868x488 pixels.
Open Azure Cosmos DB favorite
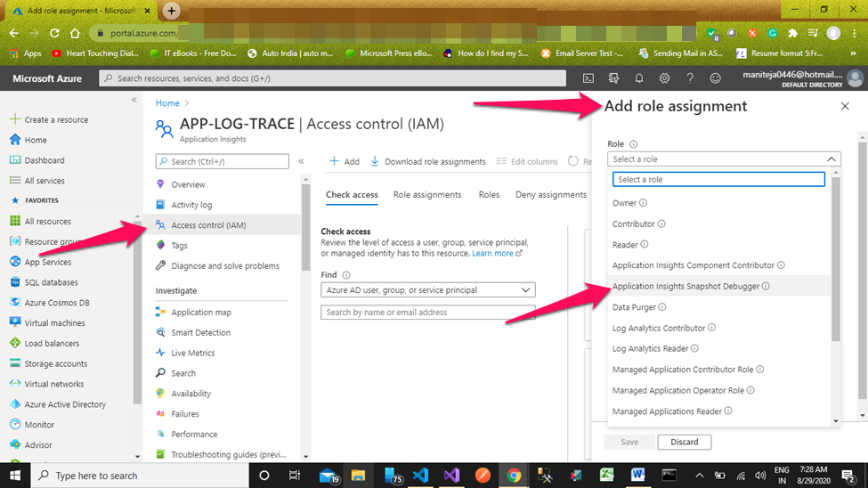[x=50, y=303]
